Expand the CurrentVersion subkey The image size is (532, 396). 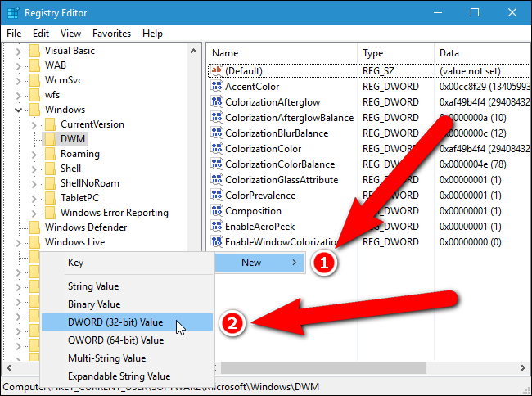pyautogui.click(x=34, y=125)
